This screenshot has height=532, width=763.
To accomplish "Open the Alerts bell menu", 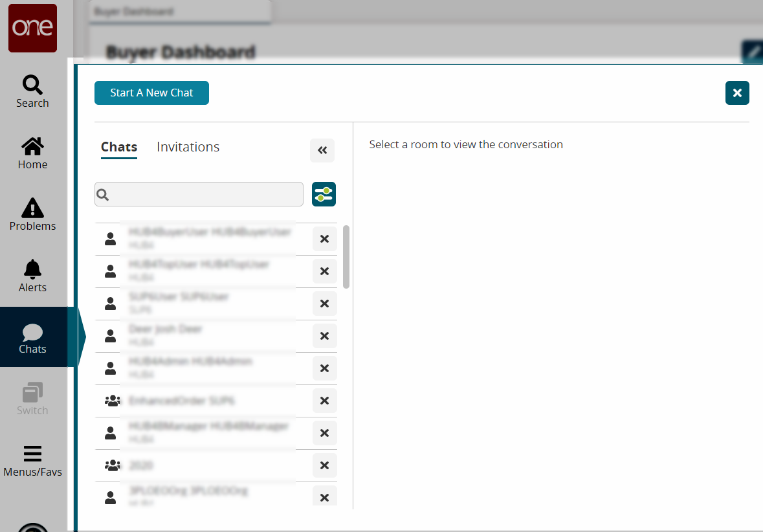I will (x=32, y=276).
